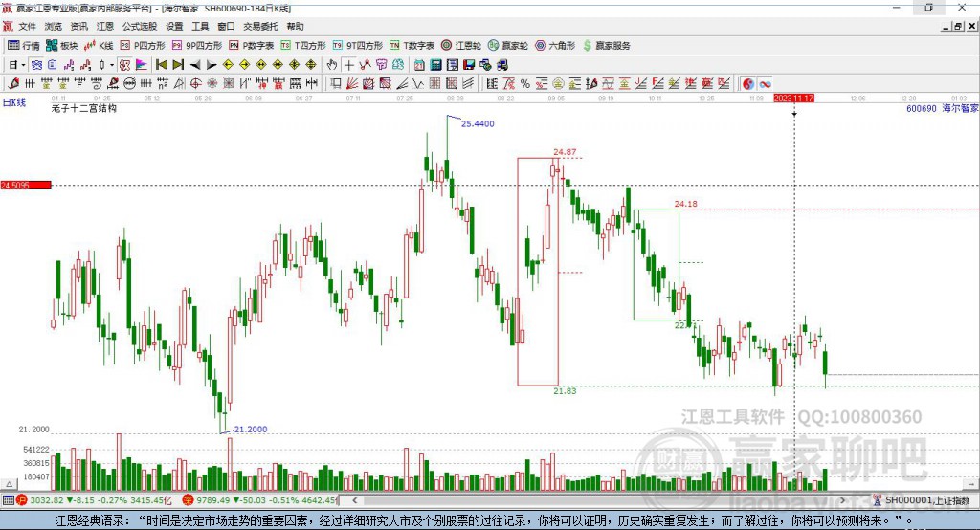
Task: Open 赢家服务 with dollar icon
Action: click(606, 46)
